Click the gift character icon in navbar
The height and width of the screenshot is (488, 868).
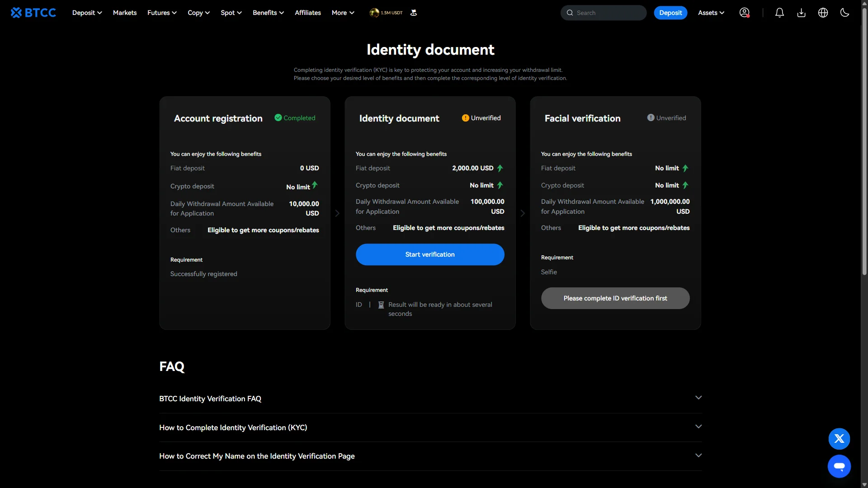413,13
